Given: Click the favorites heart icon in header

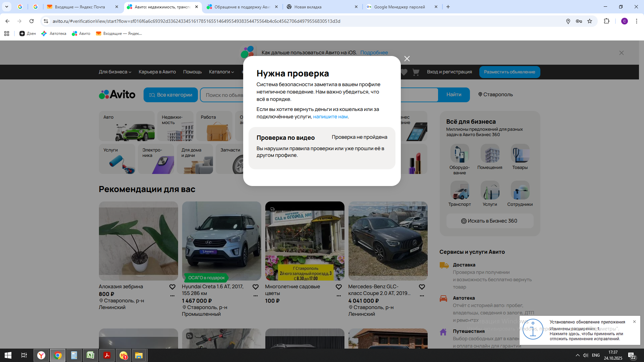Looking at the screenshot, I should (404, 72).
